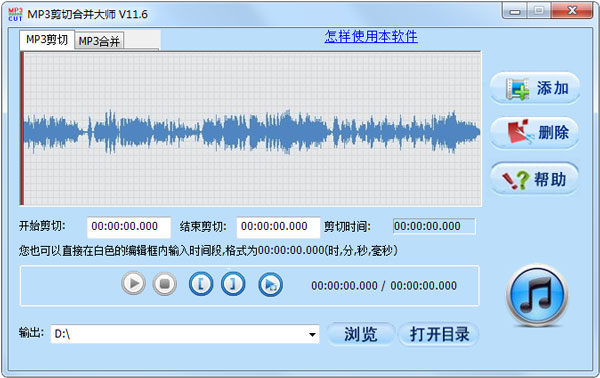The width and height of the screenshot is (600, 378).
Task: Click the Play button
Action: (x=133, y=284)
